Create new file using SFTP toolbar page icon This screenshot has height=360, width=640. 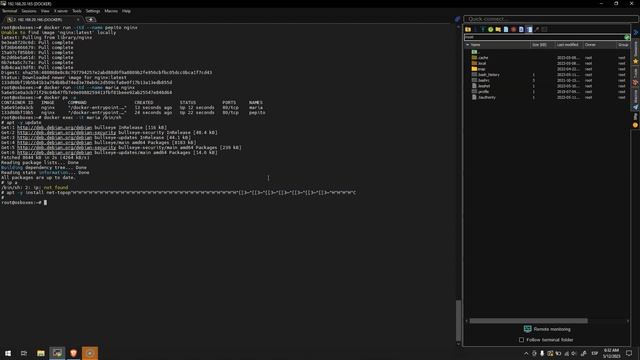[x=506, y=29]
